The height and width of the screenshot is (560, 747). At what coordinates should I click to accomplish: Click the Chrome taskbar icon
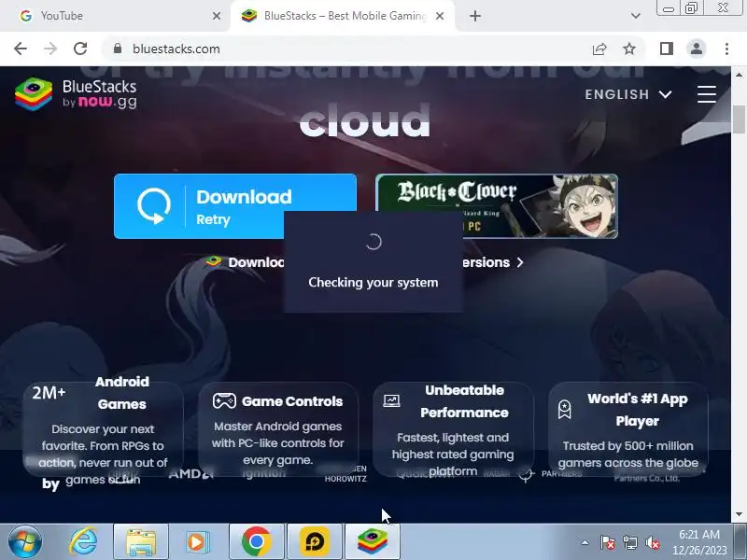(x=256, y=541)
